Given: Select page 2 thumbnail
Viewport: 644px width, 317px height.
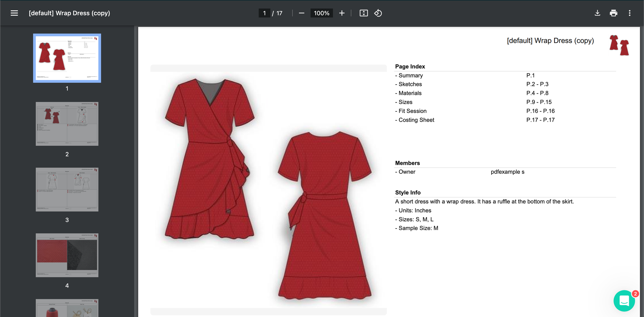Looking at the screenshot, I should coord(67,124).
